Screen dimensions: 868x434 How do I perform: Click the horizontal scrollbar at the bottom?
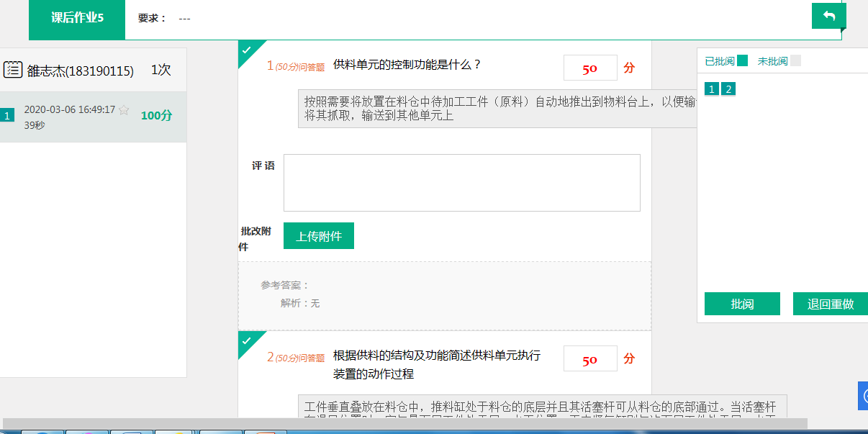pos(404,423)
